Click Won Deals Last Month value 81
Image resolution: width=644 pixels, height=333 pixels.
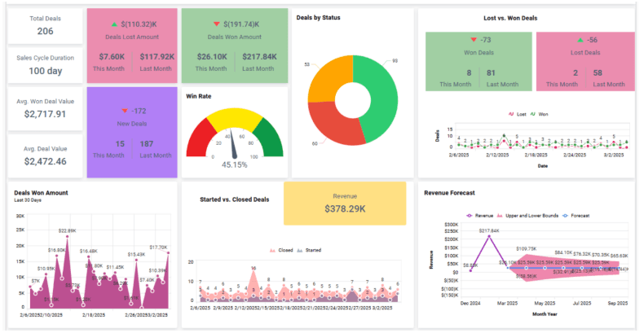click(x=492, y=73)
